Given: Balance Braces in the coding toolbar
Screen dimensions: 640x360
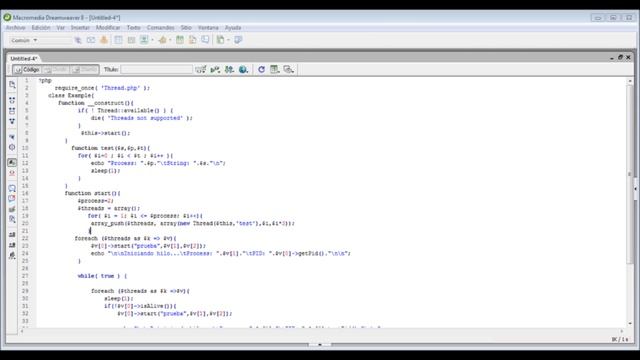Looking at the screenshot, I should (x=12, y=147).
